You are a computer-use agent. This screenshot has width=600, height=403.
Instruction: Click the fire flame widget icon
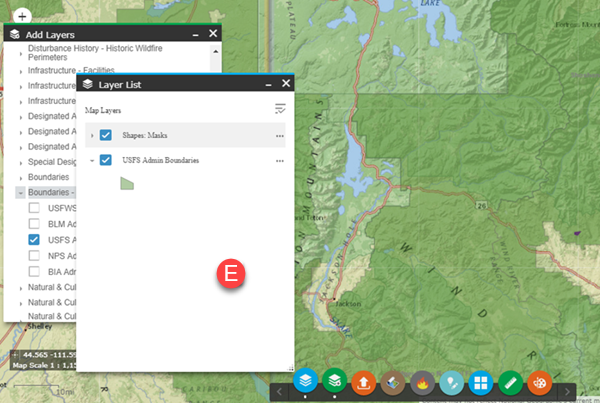[x=422, y=383]
